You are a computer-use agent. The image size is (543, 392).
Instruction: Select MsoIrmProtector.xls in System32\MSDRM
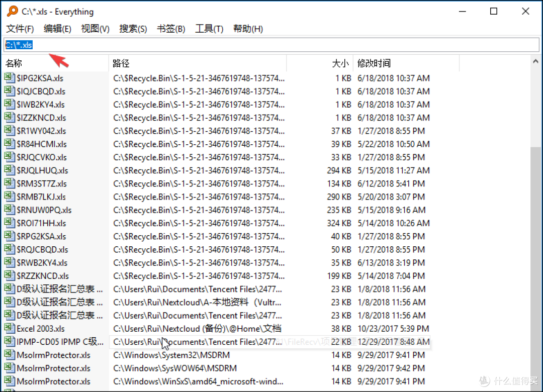[53, 355]
